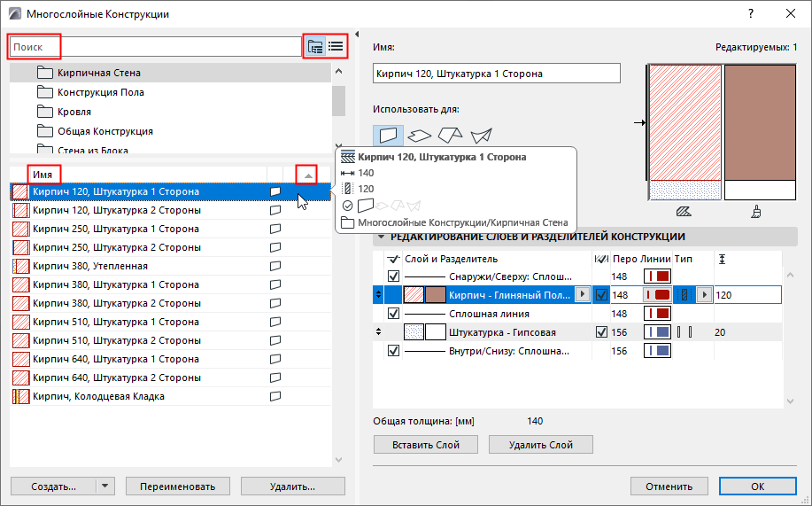
Task: Select Кирпич 250, Штукатурка 2 Стороны
Action: tap(170, 247)
